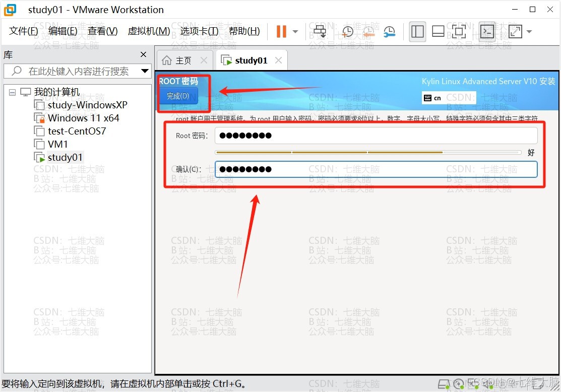
Task: Click the VMware Workstation title bar logo
Action: click(x=10, y=10)
